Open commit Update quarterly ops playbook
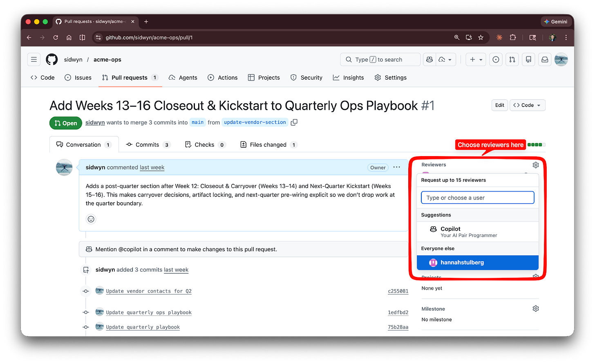This screenshot has height=364, width=595. [149, 313]
